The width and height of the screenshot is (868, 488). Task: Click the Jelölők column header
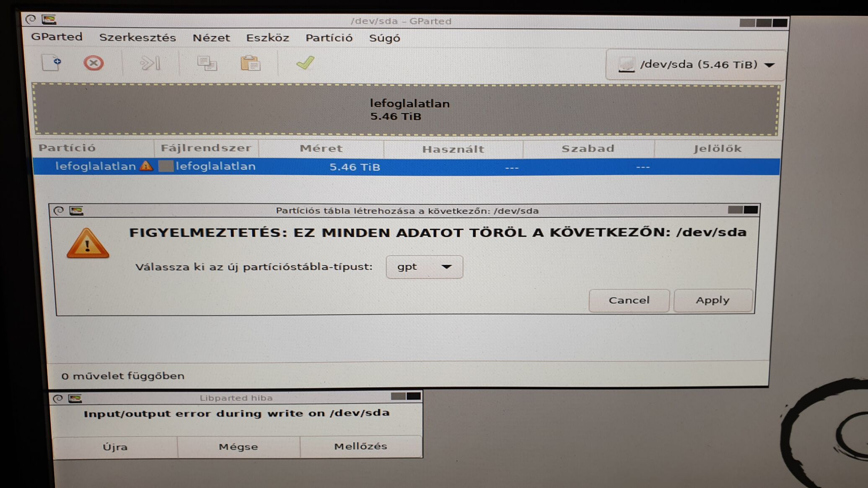click(x=717, y=149)
